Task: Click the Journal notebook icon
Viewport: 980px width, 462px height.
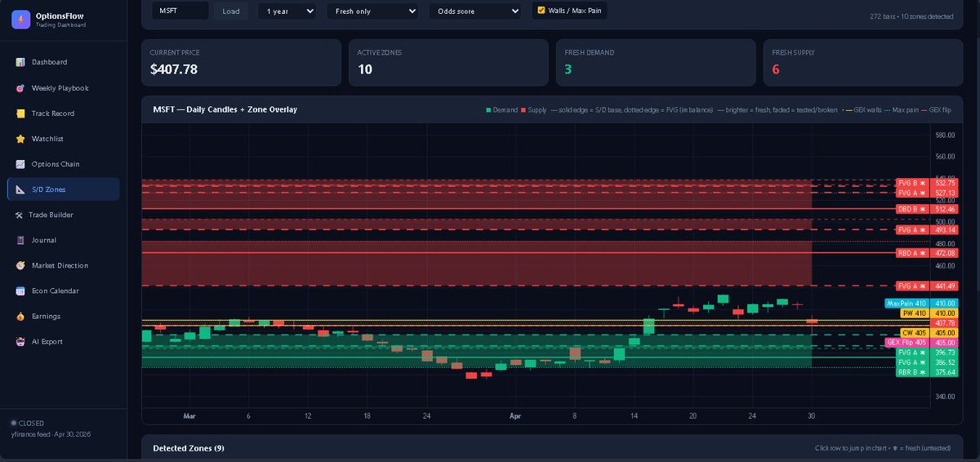Action: tap(20, 240)
